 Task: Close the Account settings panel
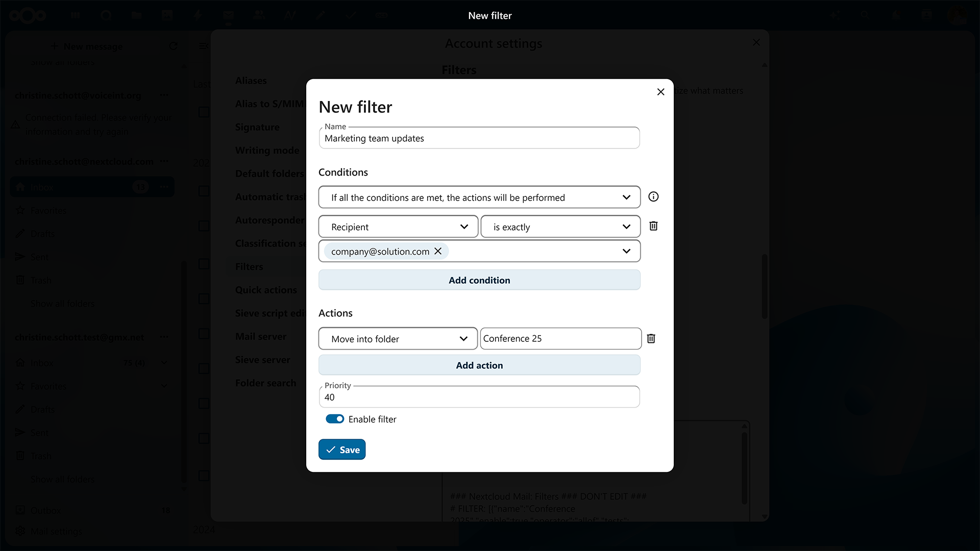pyautogui.click(x=756, y=43)
